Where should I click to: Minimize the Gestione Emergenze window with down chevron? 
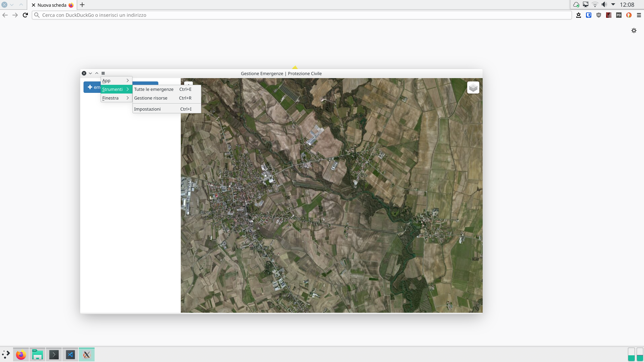pos(90,73)
